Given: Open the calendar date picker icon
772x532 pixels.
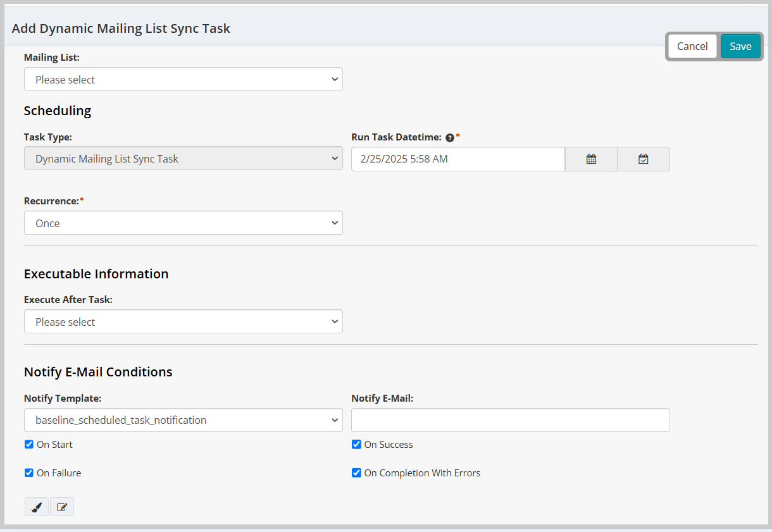Looking at the screenshot, I should [590, 159].
